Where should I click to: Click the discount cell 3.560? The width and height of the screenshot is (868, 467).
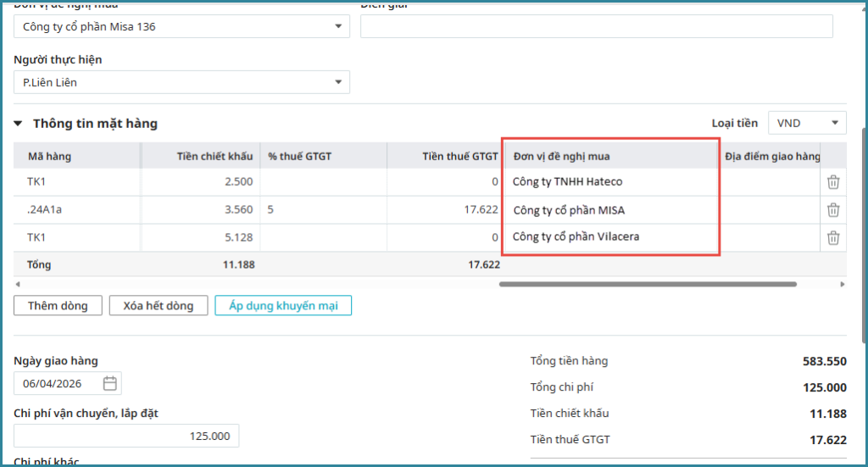click(x=200, y=209)
